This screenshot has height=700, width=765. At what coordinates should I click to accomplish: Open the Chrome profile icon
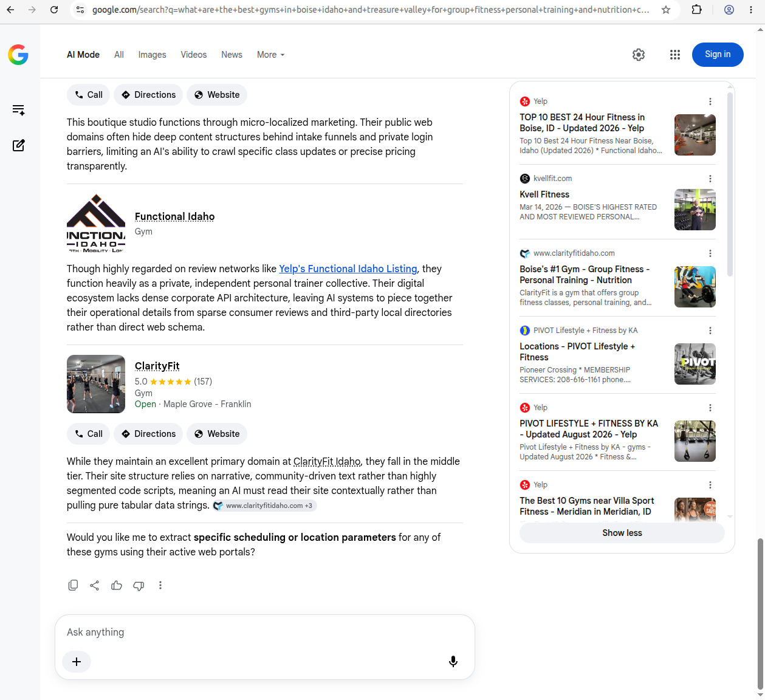tap(729, 10)
